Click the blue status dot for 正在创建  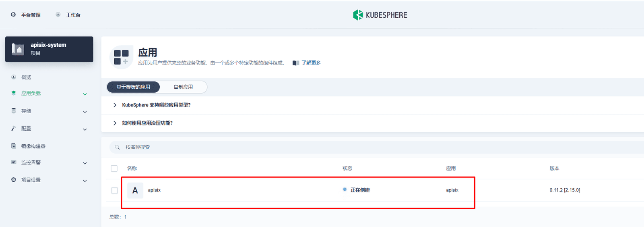click(x=345, y=189)
